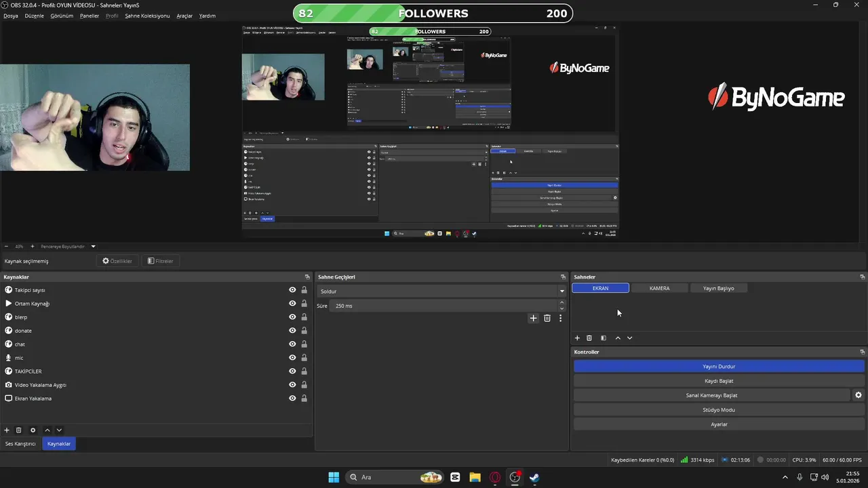This screenshot has width=868, height=488.
Task: Toggle visibility of TAKİPÇİLER source
Action: [x=292, y=371]
